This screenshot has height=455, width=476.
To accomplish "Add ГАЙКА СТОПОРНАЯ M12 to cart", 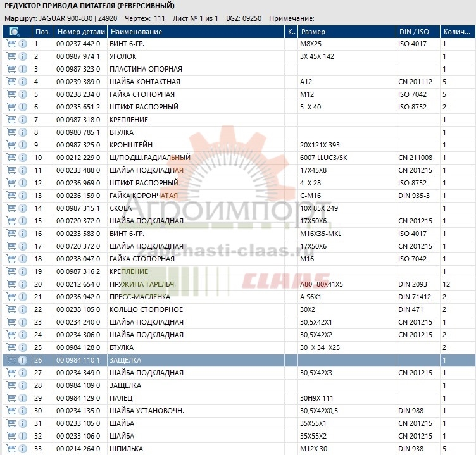I will pos(11,94).
